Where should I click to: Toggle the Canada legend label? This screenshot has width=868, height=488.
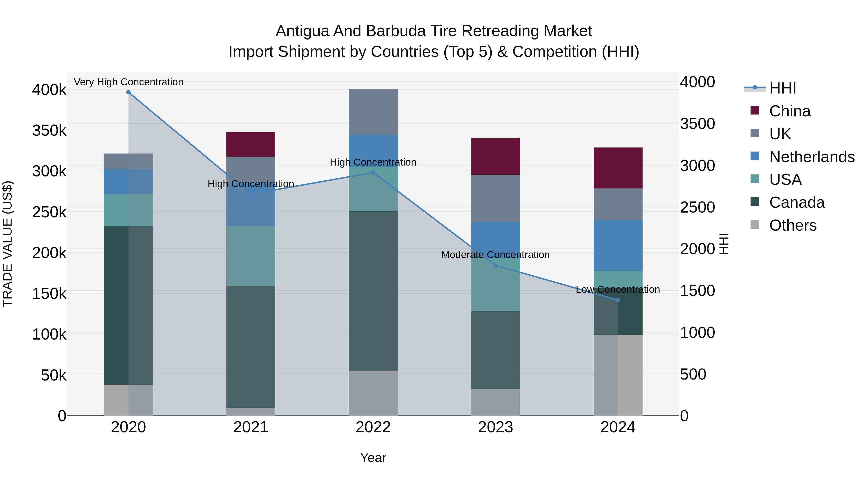pyautogui.click(x=797, y=202)
